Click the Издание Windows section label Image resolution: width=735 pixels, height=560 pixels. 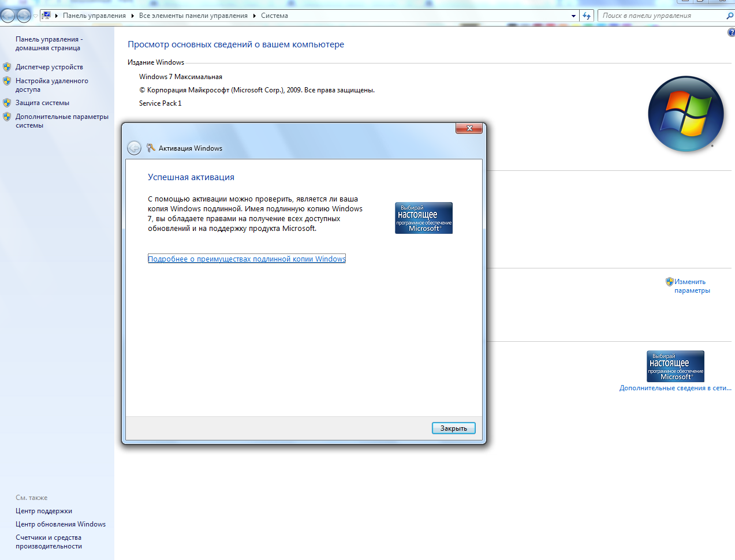tap(156, 62)
